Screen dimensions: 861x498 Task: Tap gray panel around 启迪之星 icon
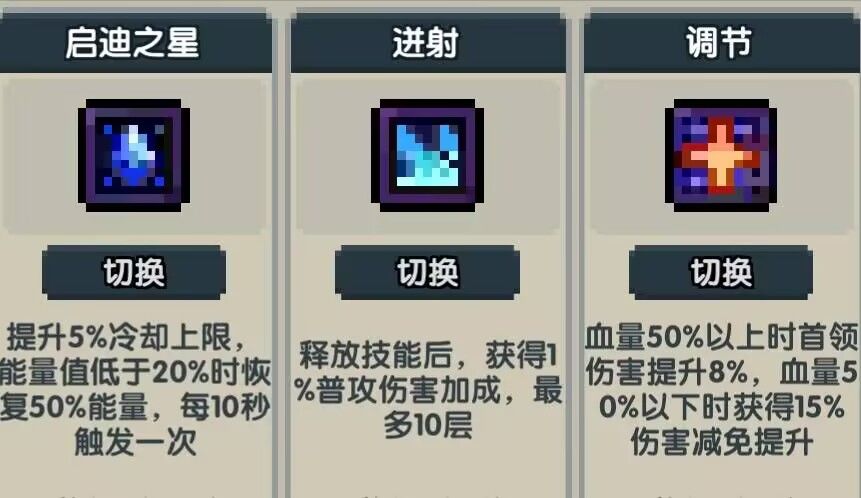click(x=134, y=156)
